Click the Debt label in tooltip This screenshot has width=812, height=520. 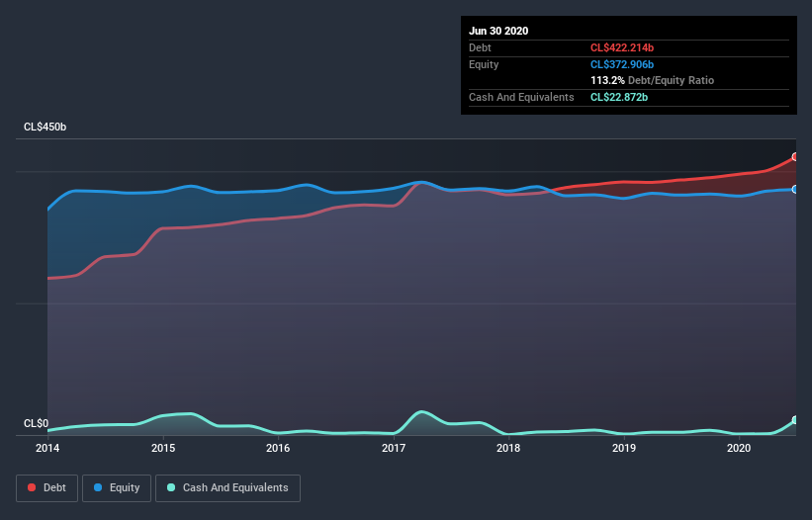480,47
